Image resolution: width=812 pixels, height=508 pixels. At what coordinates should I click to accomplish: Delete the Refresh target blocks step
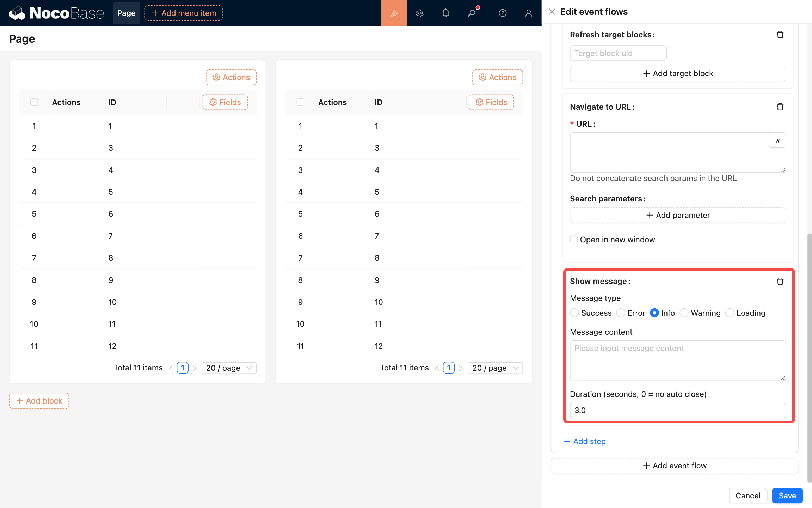click(x=780, y=35)
